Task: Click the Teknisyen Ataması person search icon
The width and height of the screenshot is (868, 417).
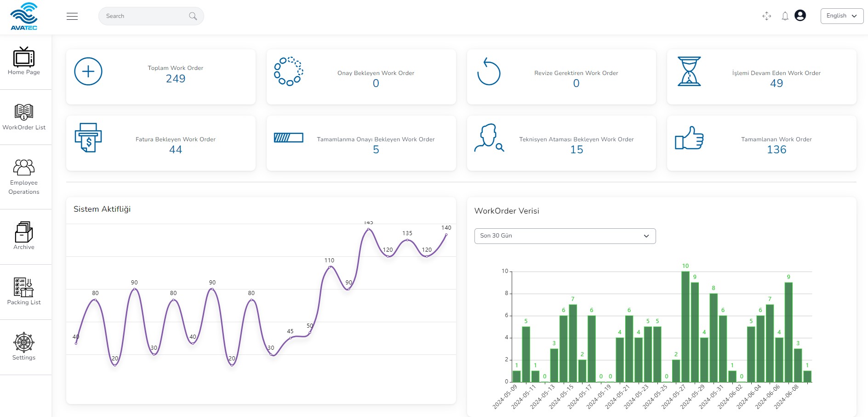Action: point(489,138)
